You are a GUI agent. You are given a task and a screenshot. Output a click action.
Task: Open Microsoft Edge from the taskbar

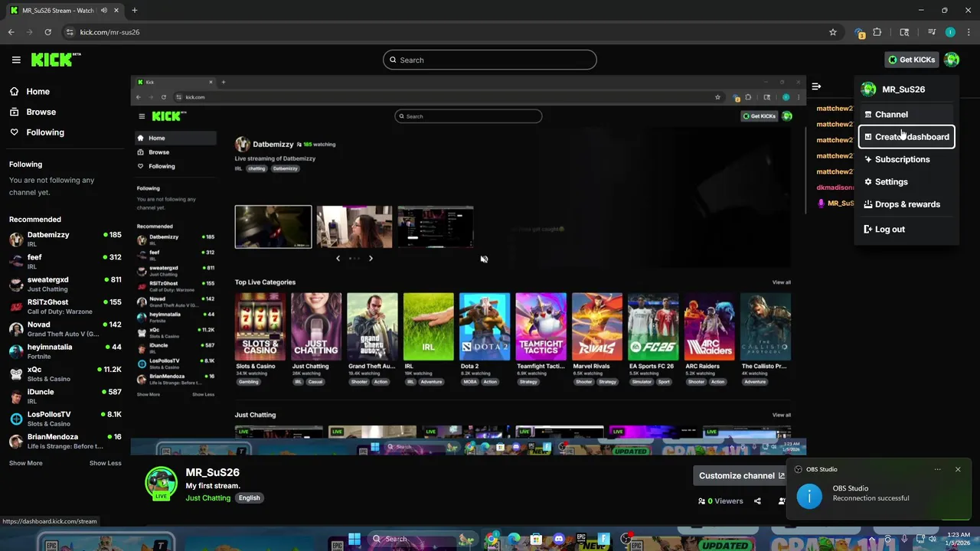(x=514, y=539)
